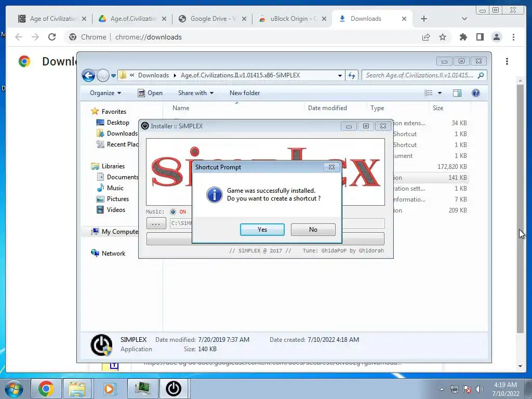The height and width of the screenshot is (399, 532).
Task: Click Downloads in the address breadcrumb
Action: (x=153, y=75)
